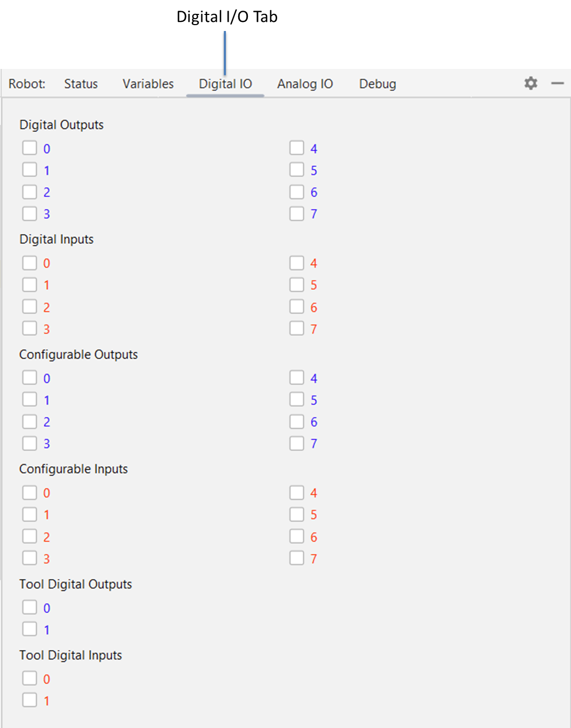Click the minimize panel dash icon
This screenshot has width=571, height=728.
click(557, 83)
